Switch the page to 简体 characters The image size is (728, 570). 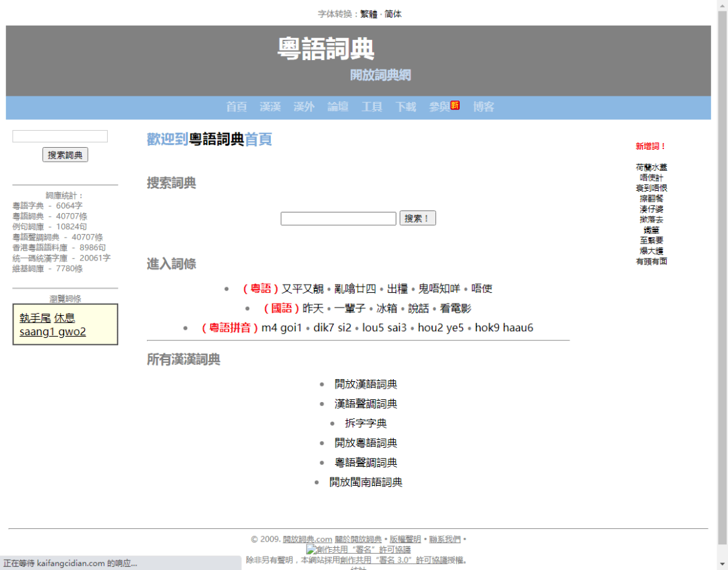coord(393,13)
